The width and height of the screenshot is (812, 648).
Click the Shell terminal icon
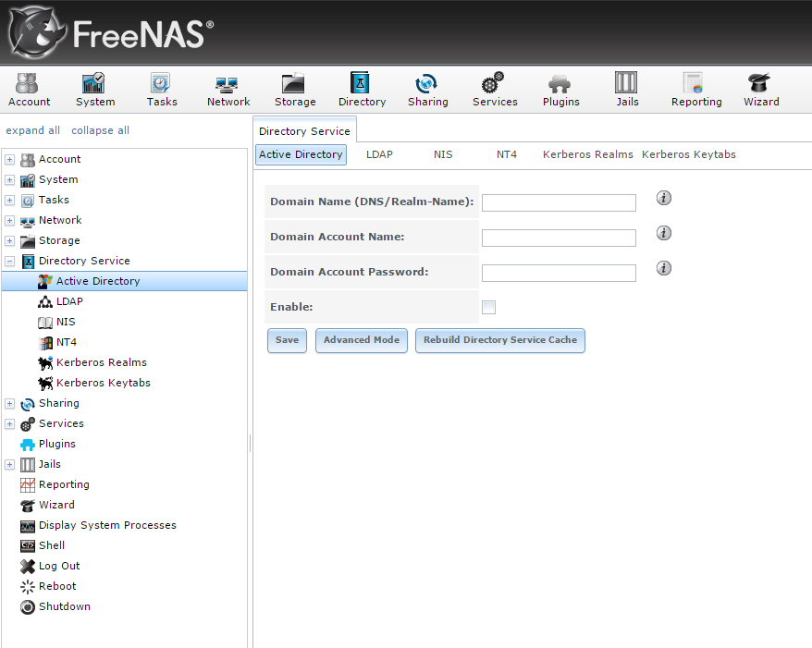tap(28, 545)
